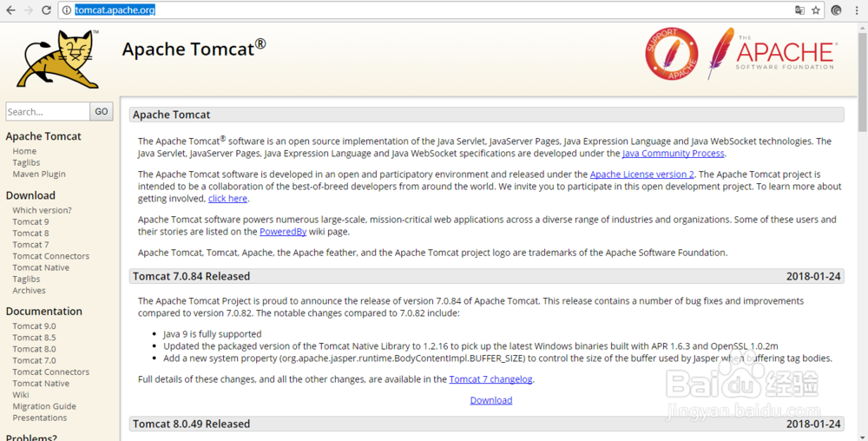Image resolution: width=868 pixels, height=441 pixels.
Task: Click the 'Download' sidebar heading
Action: click(x=30, y=195)
